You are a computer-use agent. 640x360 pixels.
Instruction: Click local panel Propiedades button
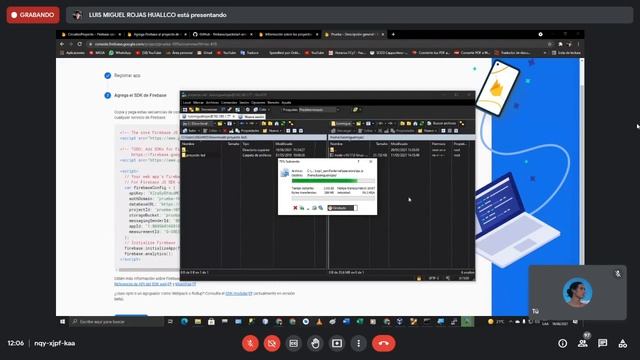click(247, 131)
